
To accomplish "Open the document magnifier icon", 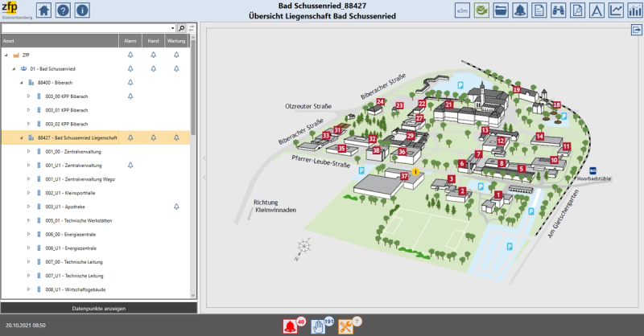I will pyautogui.click(x=577, y=10).
